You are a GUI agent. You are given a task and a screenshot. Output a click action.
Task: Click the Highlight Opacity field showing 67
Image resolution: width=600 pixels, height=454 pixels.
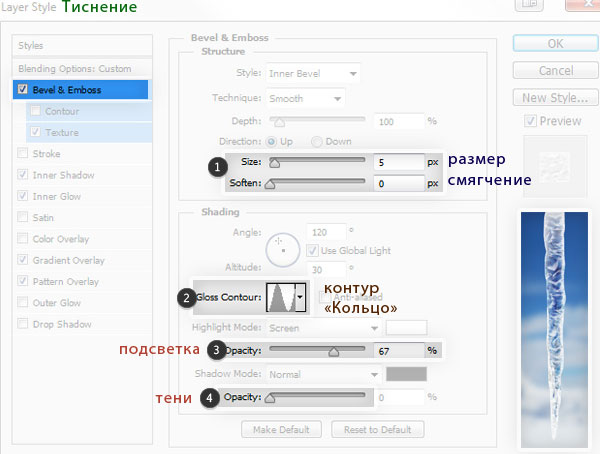399,351
